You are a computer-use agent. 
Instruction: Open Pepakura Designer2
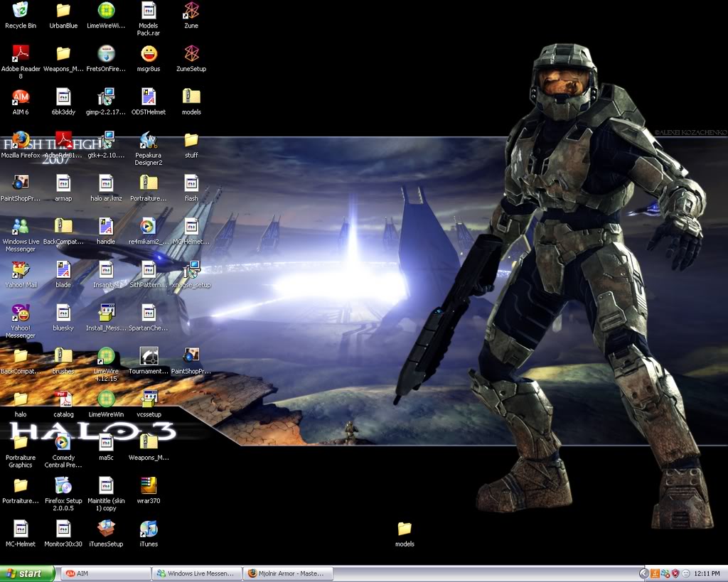pyautogui.click(x=149, y=140)
